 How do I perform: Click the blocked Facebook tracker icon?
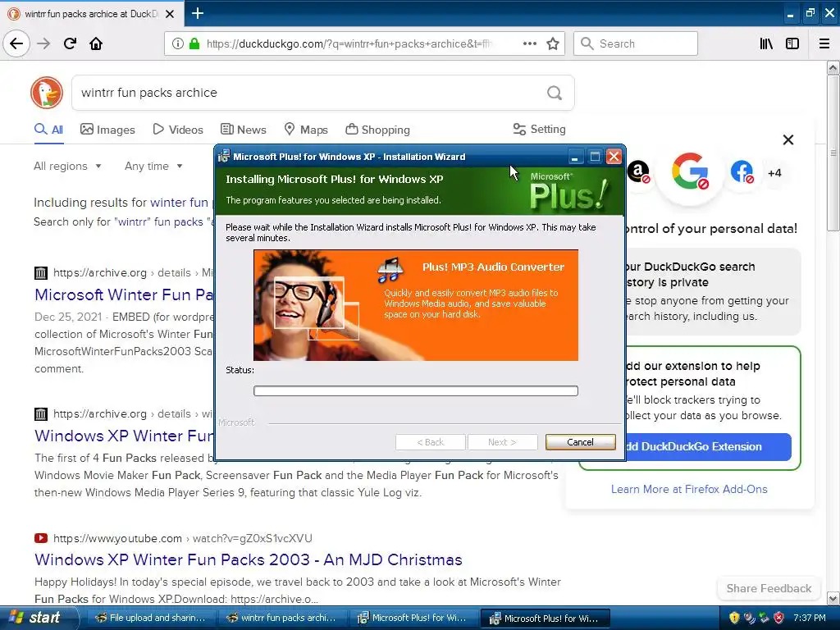(x=742, y=172)
